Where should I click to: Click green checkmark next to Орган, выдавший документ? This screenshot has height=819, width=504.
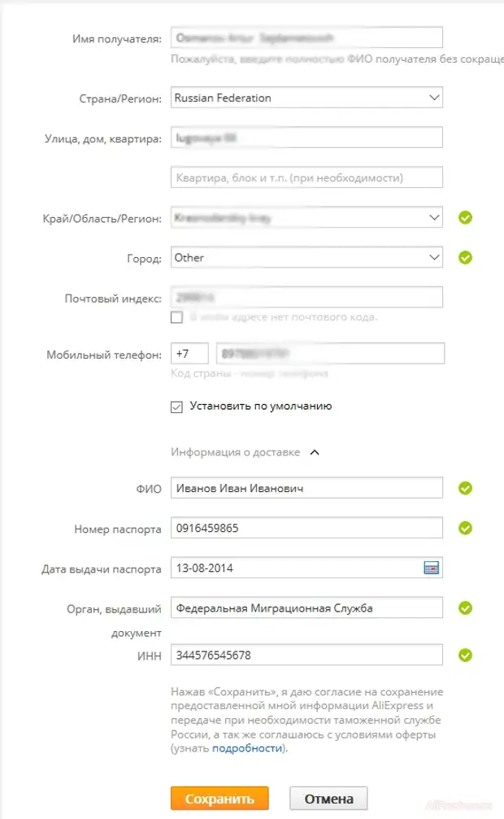[x=465, y=608]
